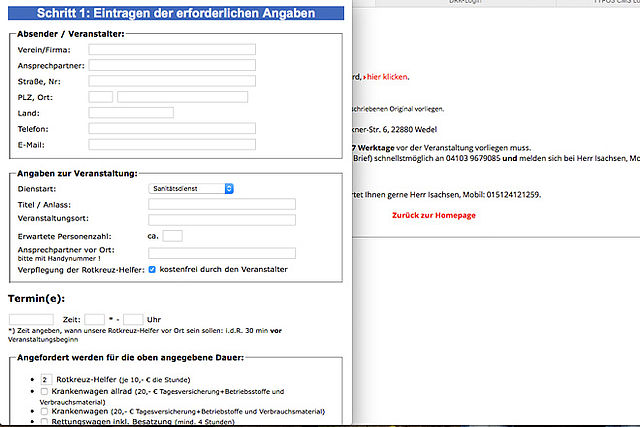Click the end time field before Uhr

(133, 319)
